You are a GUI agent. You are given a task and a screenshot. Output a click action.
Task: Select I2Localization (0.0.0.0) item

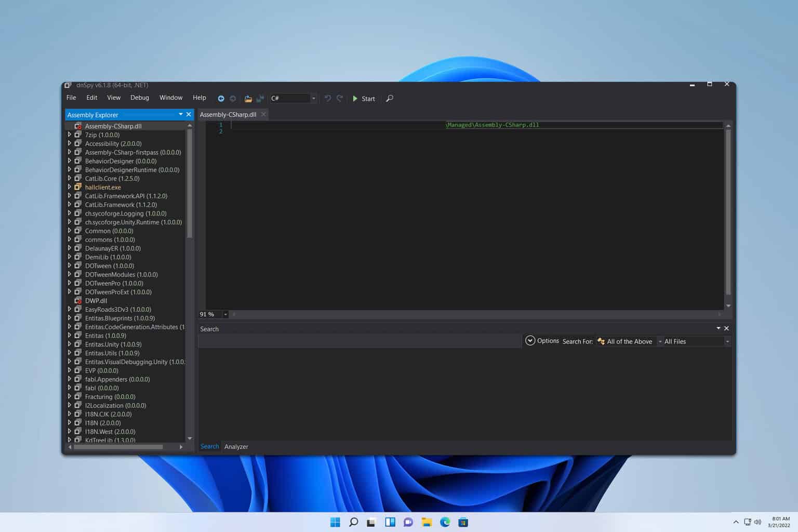(115, 405)
